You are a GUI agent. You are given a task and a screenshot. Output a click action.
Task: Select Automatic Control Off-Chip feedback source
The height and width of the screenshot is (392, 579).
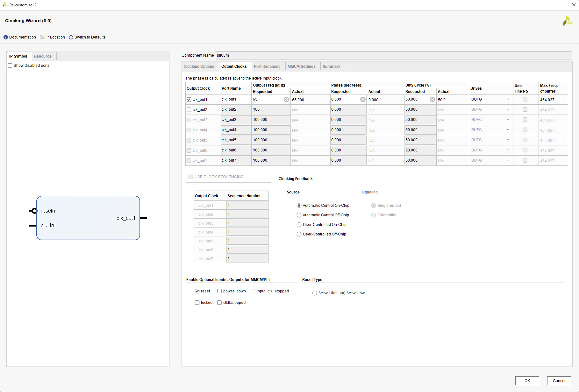tap(299, 215)
